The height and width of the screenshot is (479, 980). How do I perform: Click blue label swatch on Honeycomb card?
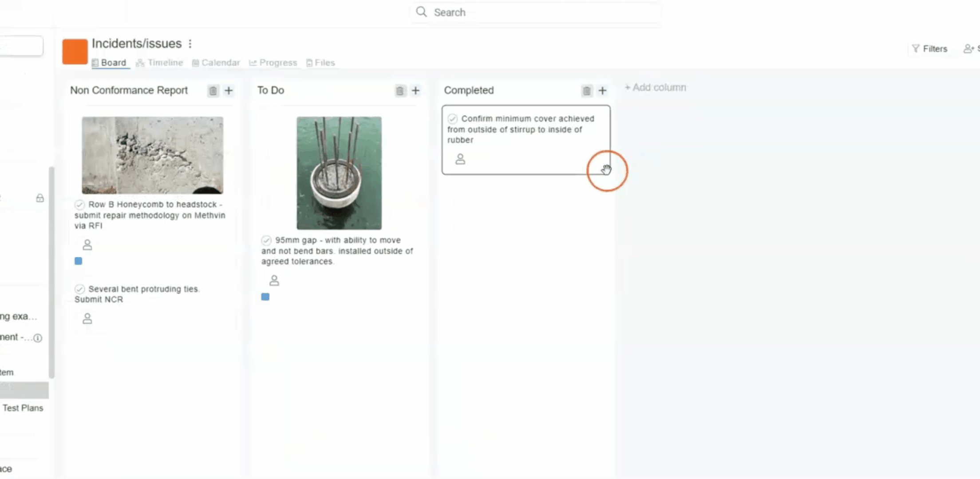click(79, 261)
